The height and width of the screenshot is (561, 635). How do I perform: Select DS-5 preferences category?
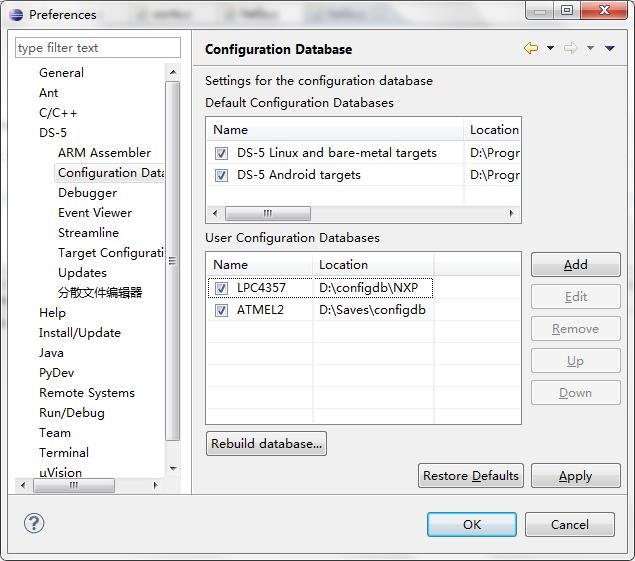[53, 133]
